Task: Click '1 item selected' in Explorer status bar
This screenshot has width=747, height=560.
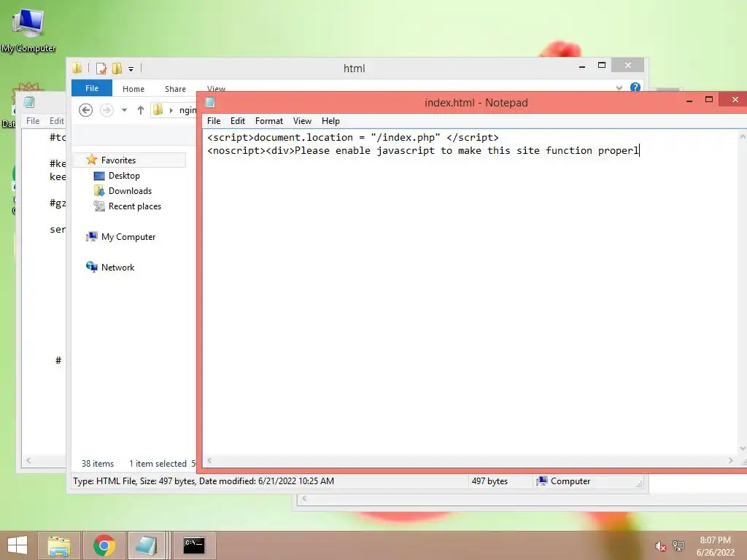Action: (158, 463)
